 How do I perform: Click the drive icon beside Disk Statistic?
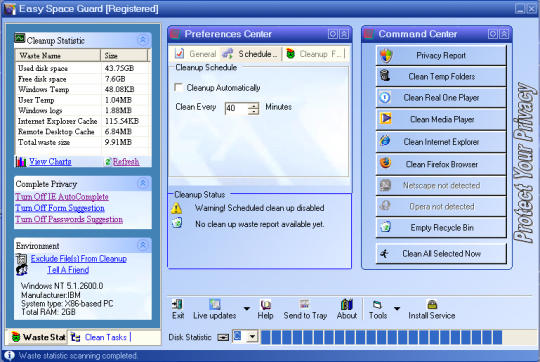pyautogui.click(x=223, y=337)
